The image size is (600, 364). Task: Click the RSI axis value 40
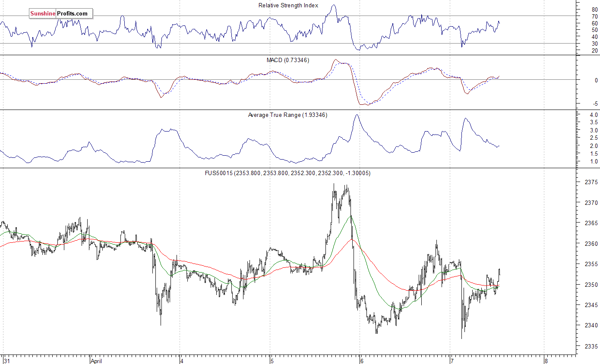pyautogui.click(x=595, y=37)
